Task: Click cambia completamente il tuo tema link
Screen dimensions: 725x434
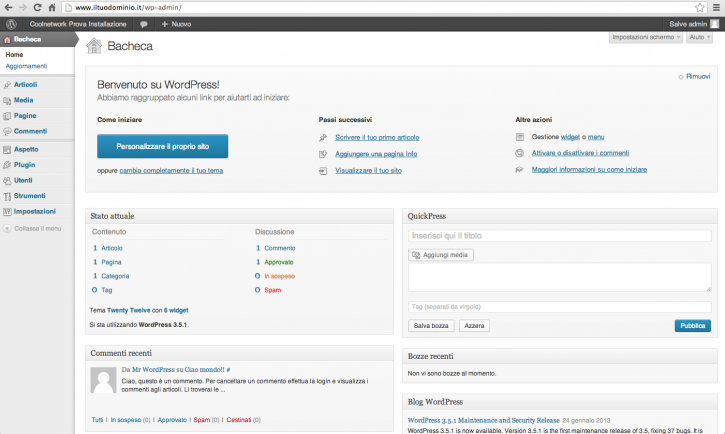Action: tap(171, 171)
